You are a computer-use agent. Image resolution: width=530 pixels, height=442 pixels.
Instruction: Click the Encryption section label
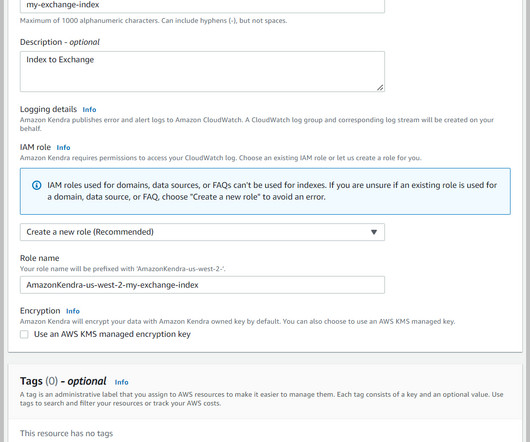tap(40, 311)
